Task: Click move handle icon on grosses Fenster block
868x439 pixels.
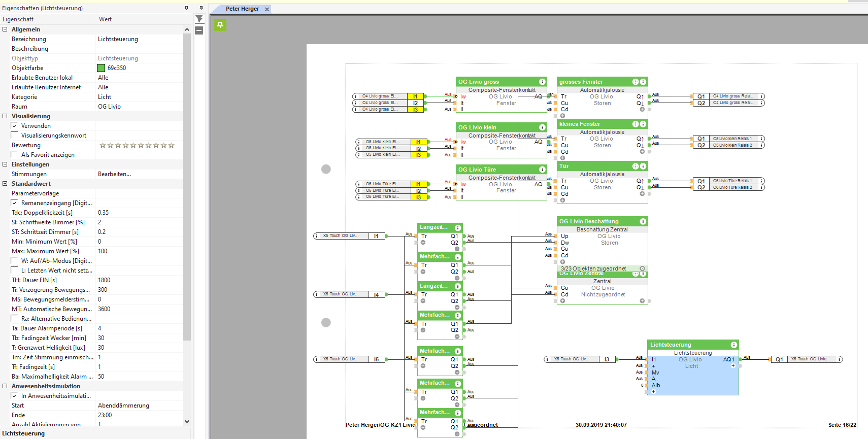Action: coord(635,82)
